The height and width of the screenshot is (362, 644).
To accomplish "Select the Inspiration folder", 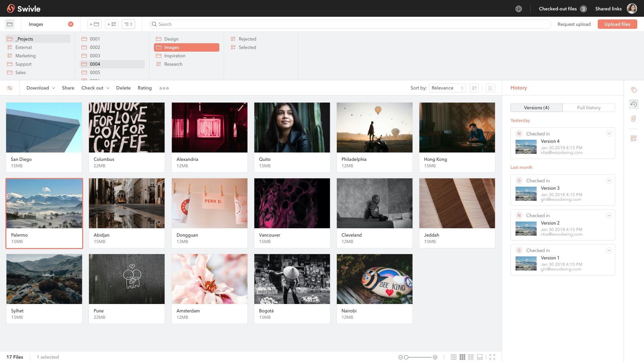I will pos(174,56).
